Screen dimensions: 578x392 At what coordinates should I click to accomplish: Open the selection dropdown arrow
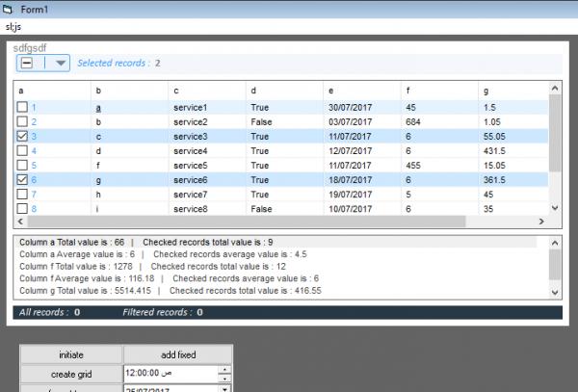pos(61,64)
